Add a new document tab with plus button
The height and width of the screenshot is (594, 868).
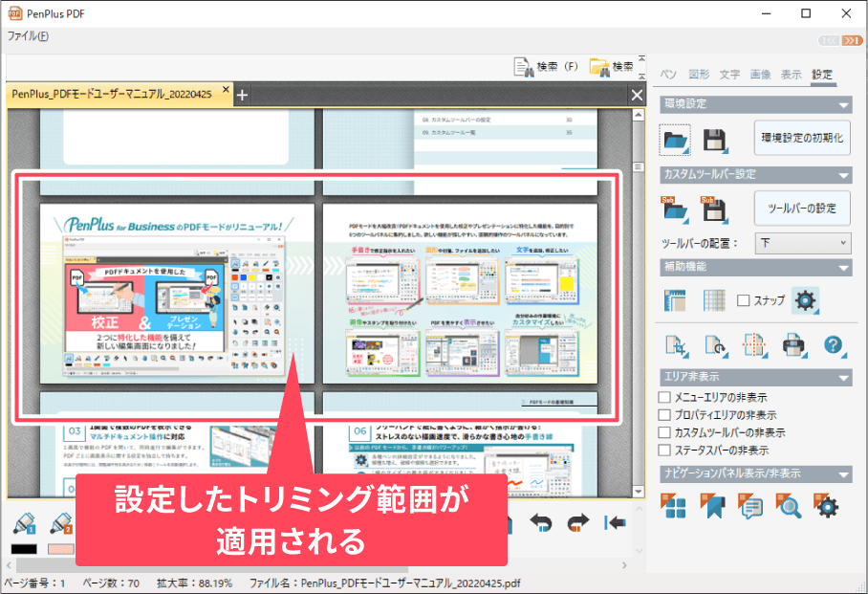[242, 96]
